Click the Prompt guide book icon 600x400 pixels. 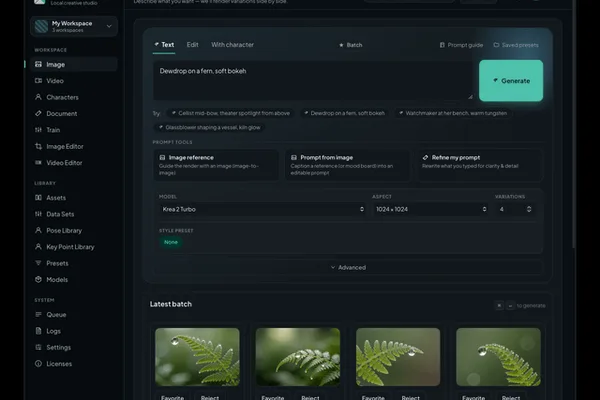click(x=442, y=45)
